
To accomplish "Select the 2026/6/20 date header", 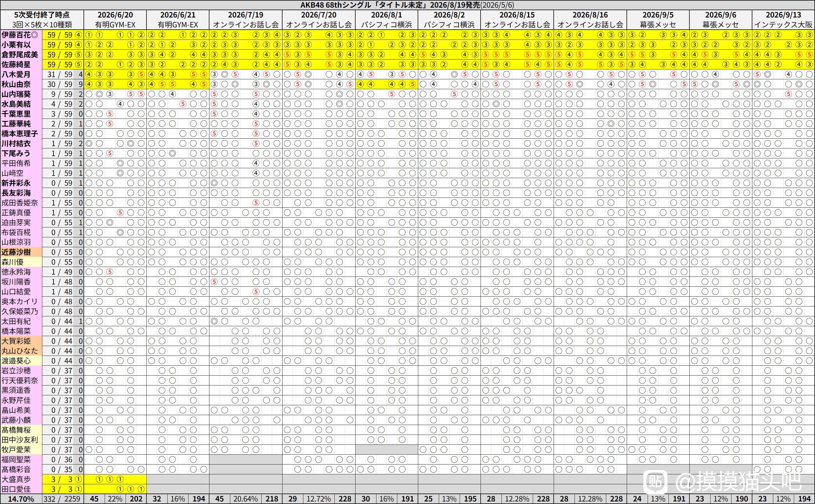I will 115,15.
